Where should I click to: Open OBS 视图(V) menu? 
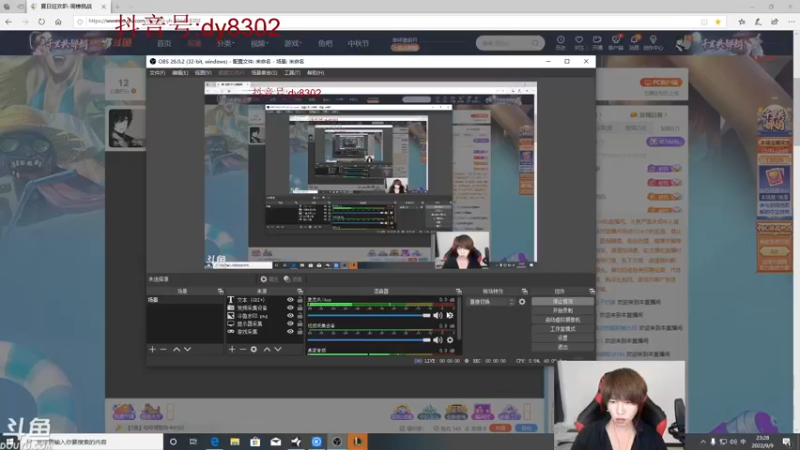(x=203, y=73)
